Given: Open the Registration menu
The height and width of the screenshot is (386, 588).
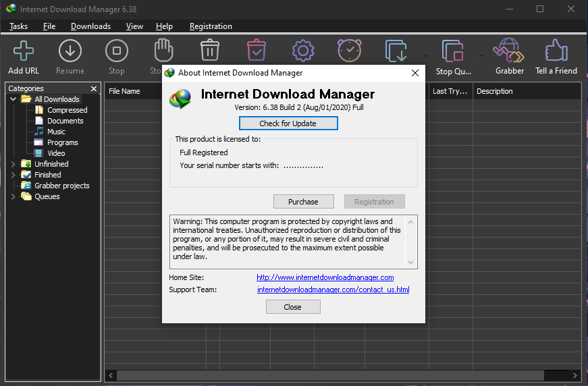Looking at the screenshot, I should 211,26.
